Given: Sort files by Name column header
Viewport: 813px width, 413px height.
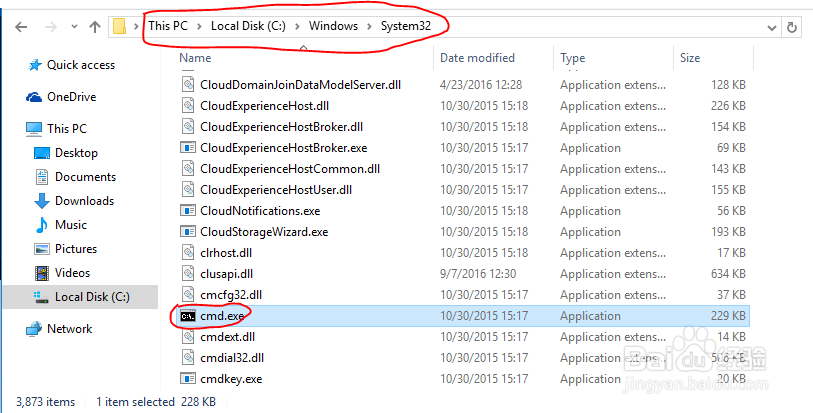Looking at the screenshot, I should (x=195, y=58).
